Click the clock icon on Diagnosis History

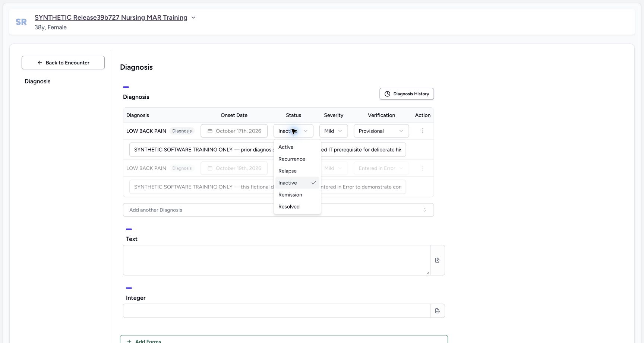(x=388, y=94)
